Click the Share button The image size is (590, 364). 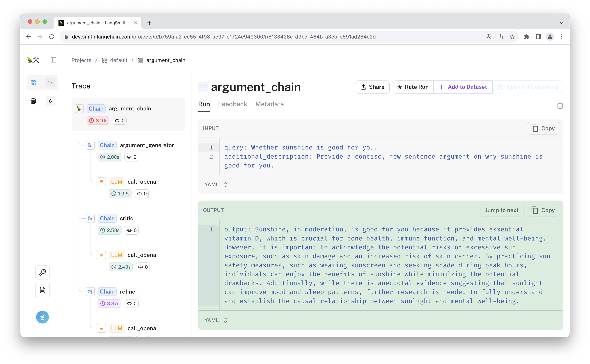[372, 87]
